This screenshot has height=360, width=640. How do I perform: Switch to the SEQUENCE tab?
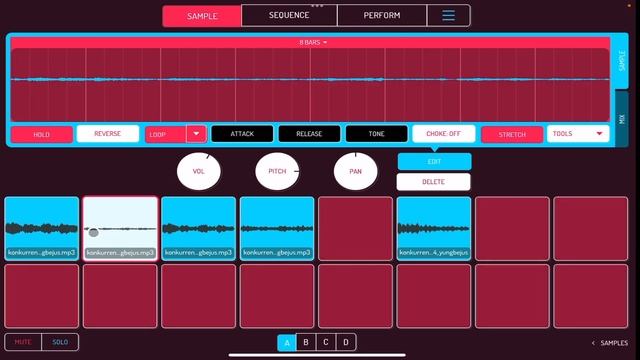pyautogui.click(x=289, y=16)
